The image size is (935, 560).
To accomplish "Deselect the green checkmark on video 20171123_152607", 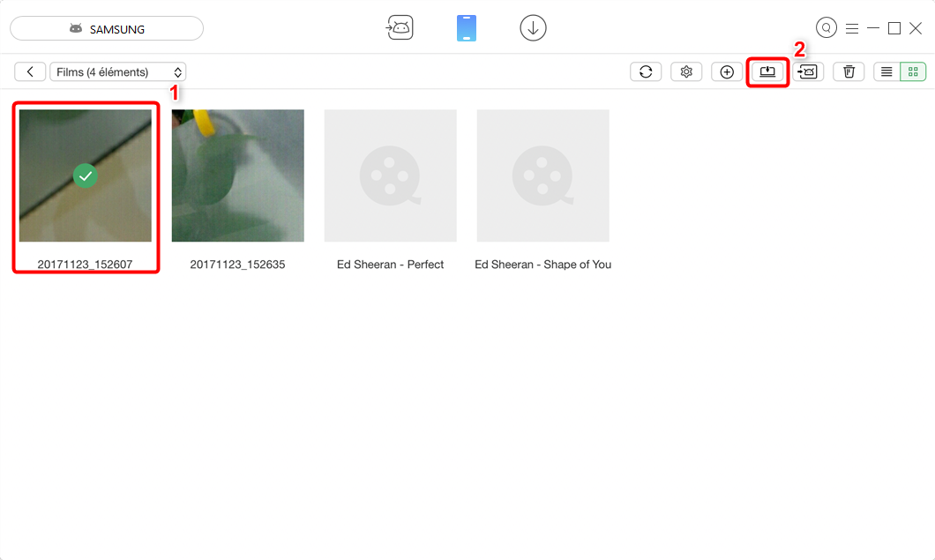I will pyautogui.click(x=85, y=175).
